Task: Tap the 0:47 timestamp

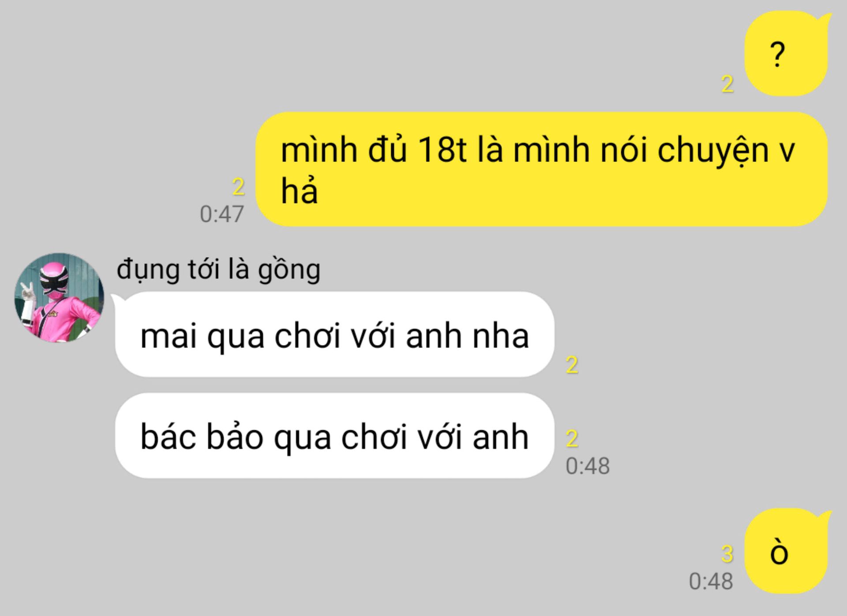Action: click(x=222, y=214)
